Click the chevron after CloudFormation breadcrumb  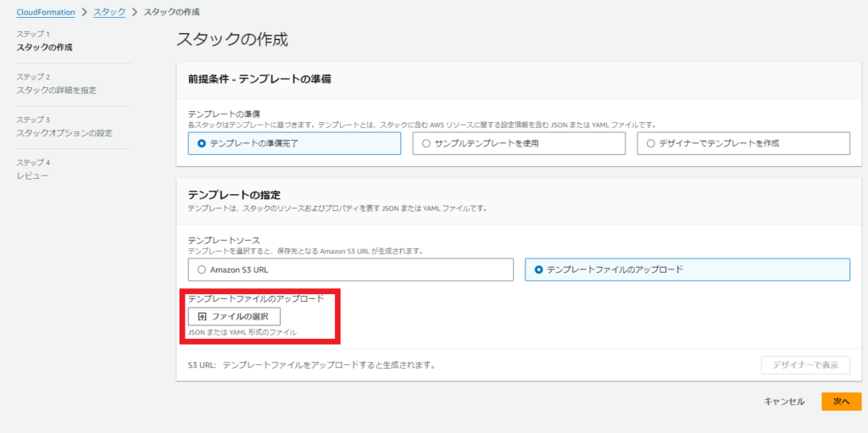84,12
